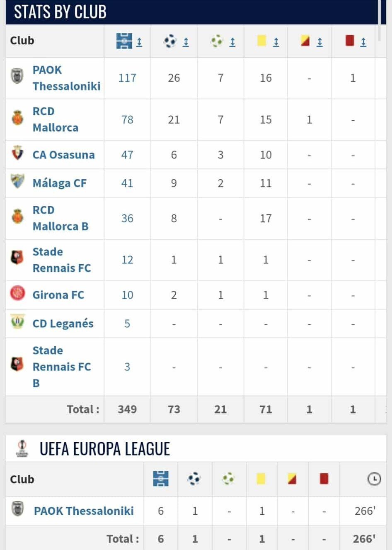
Task: Open PAOK Thessaloniki in Stats by Club
Action: pos(66,78)
